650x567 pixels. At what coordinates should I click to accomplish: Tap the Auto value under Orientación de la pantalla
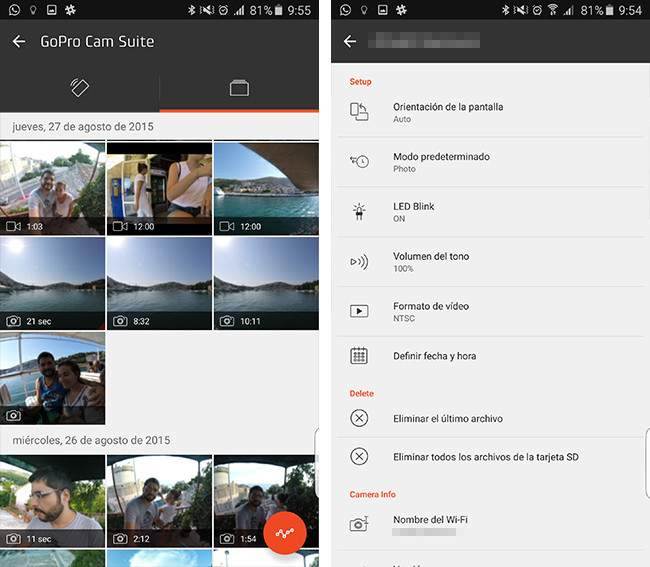[402, 119]
